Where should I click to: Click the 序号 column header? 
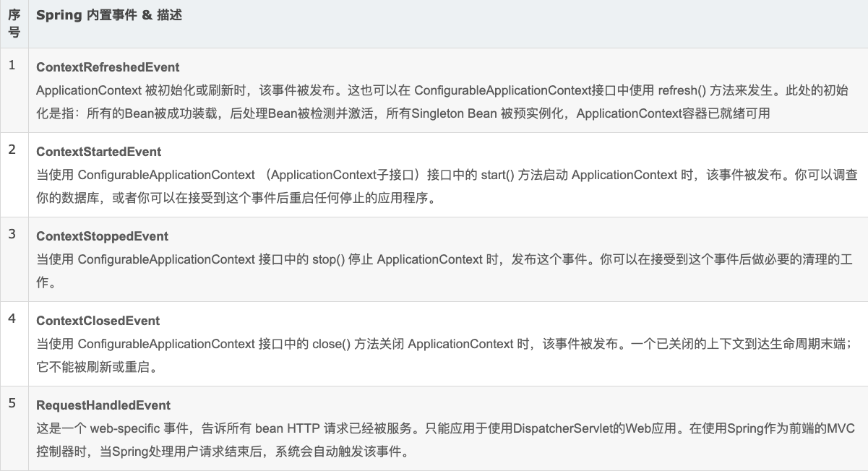(14, 23)
